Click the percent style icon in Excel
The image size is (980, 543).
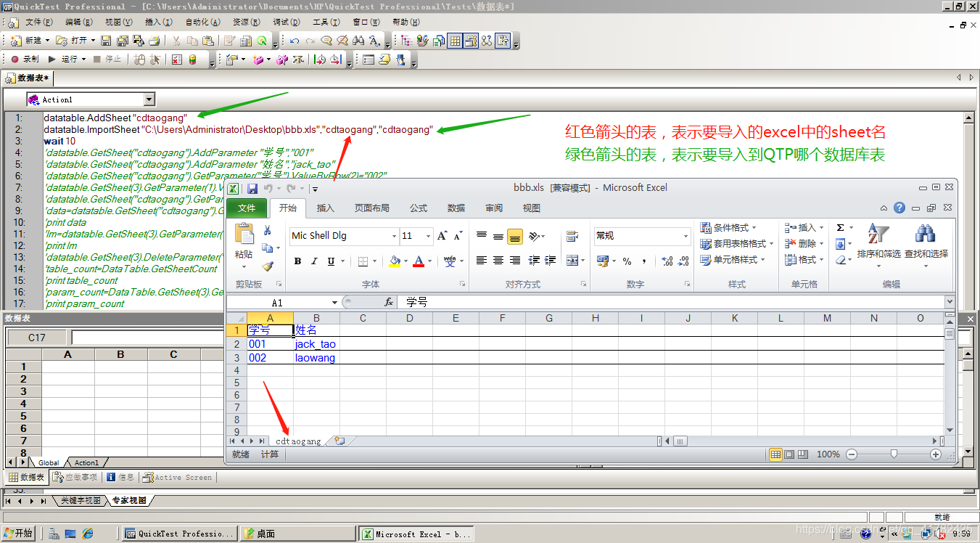(x=627, y=261)
